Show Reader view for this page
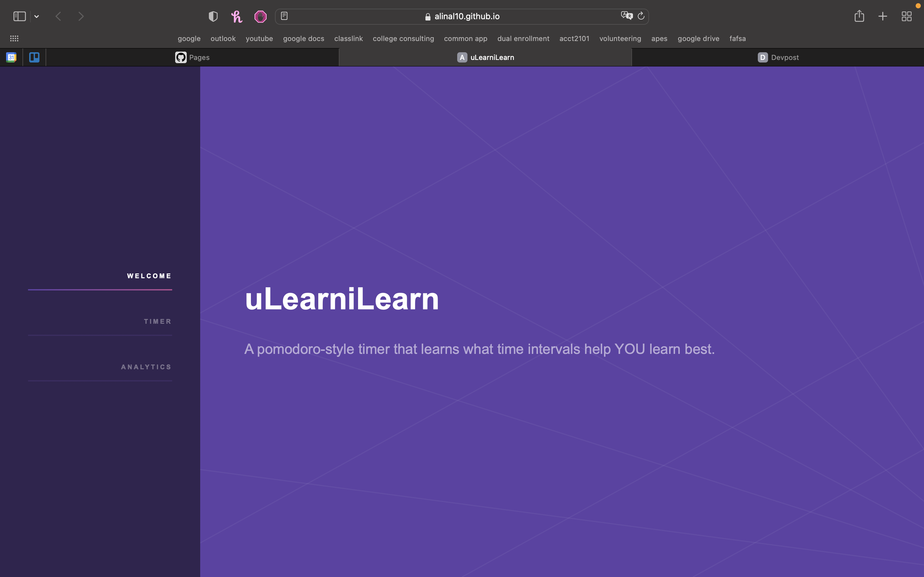Image resolution: width=924 pixels, height=577 pixels. (x=284, y=16)
